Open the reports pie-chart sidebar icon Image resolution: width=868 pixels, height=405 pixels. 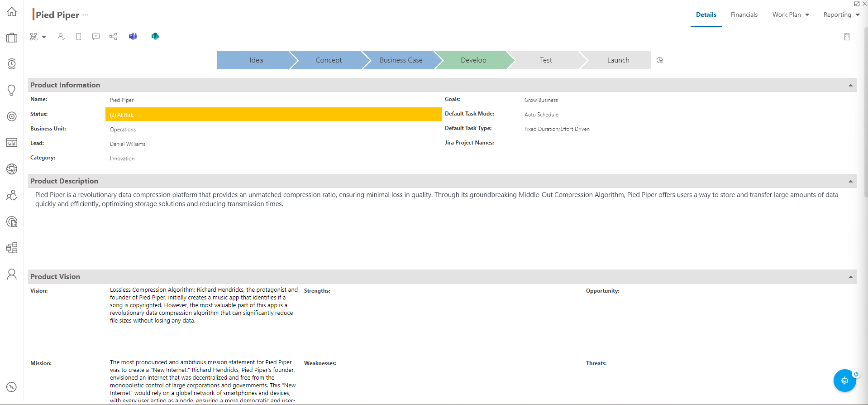click(x=12, y=222)
